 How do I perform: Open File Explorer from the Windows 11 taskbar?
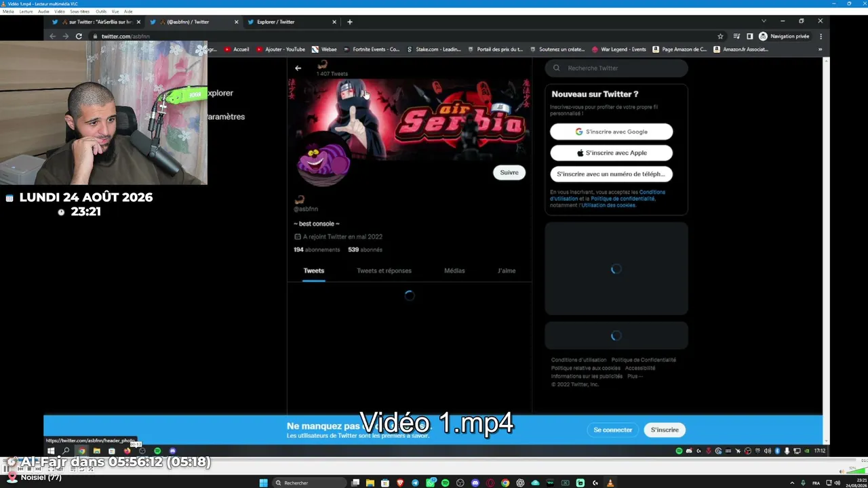point(370,483)
